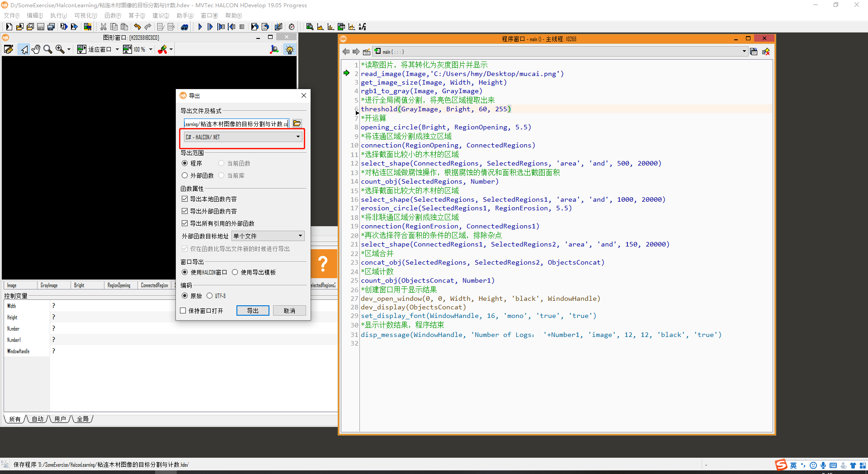Screen dimensions: 868x474
Task: Check the 保持窗口打开 checkbox
Action: tap(183, 311)
